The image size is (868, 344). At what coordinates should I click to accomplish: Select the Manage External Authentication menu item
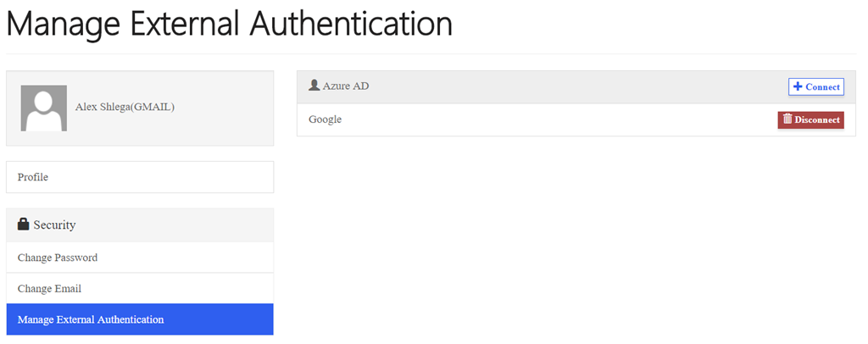click(x=140, y=319)
